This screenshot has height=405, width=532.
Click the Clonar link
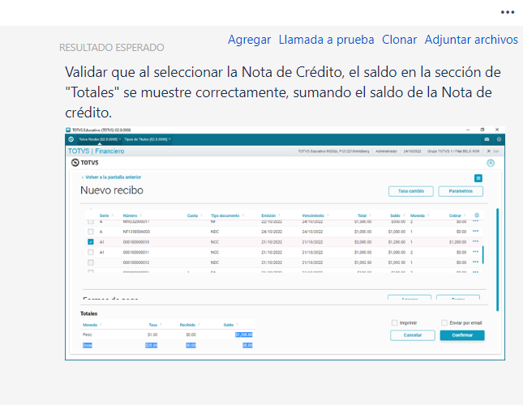coord(399,40)
